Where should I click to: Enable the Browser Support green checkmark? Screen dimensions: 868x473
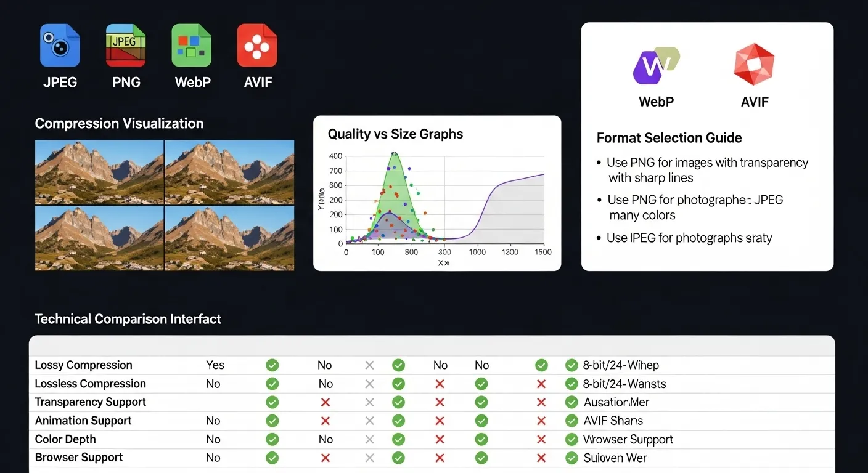click(272, 457)
